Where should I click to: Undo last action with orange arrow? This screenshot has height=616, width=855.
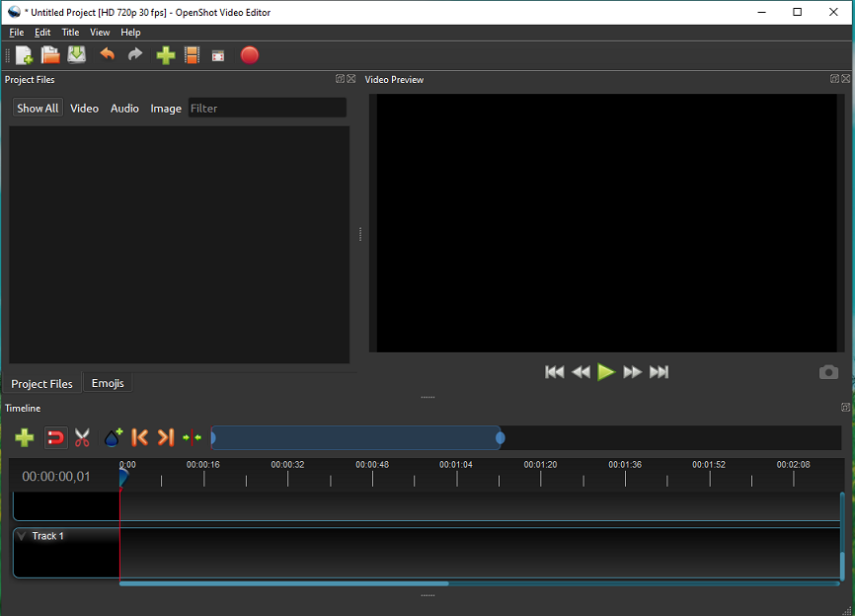click(108, 54)
